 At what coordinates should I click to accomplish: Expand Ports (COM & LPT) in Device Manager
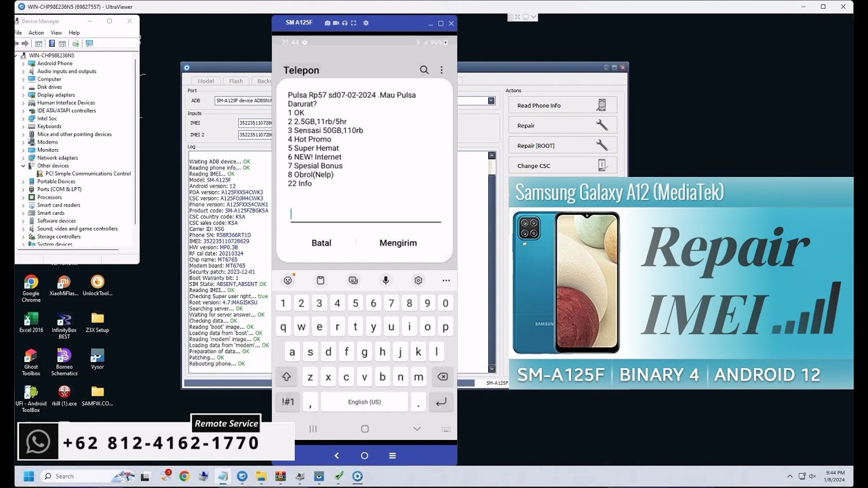[23, 189]
